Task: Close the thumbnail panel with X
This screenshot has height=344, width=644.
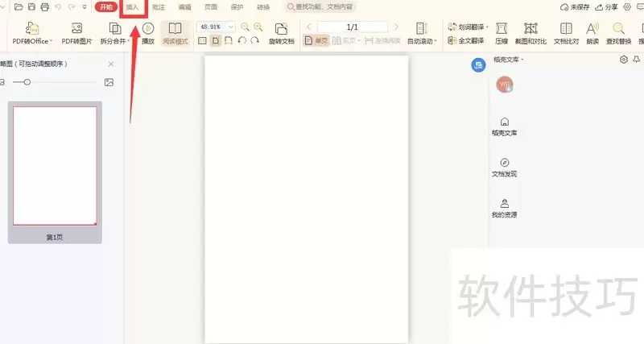Action: click(111, 64)
